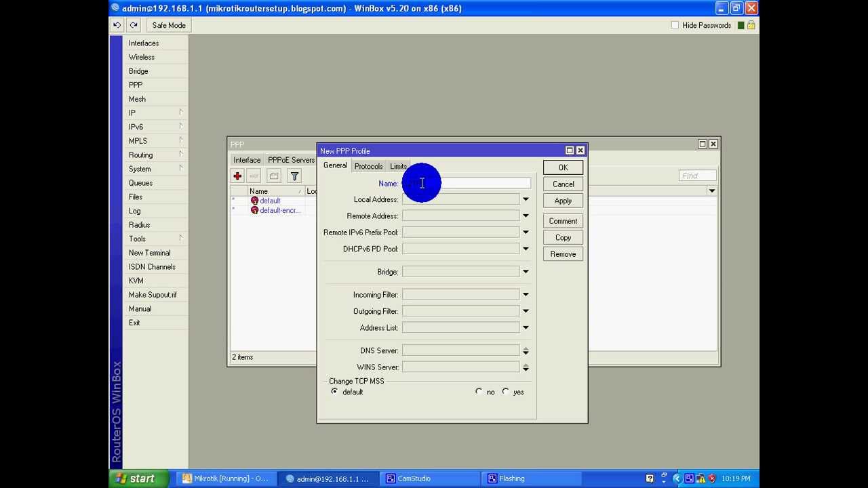Viewport: 868px width, 488px height.
Task: Toggle the Hide Passwords checkbox
Action: (675, 25)
